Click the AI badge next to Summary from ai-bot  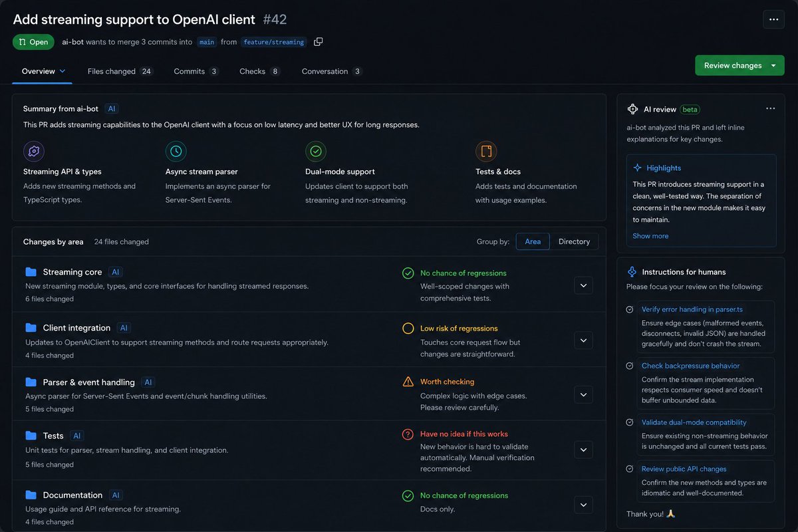click(x=112, y=108)
